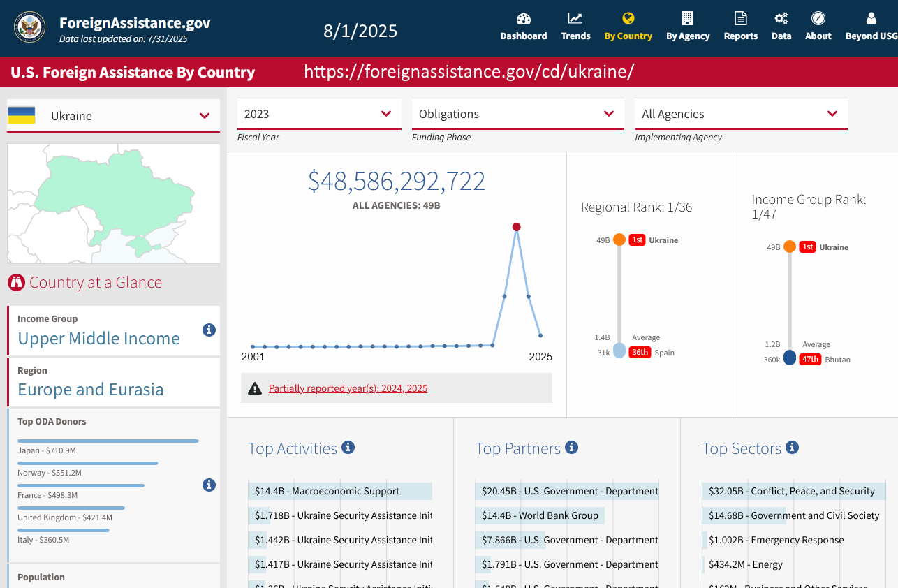Open the Data gears icon
Viewport: 898px width, 588px height.
click(x=781, y=19)
